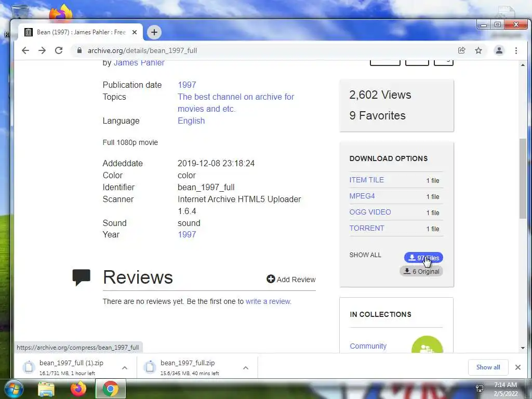
Task: Click the address bar URL field
Action: click(264, 50)
